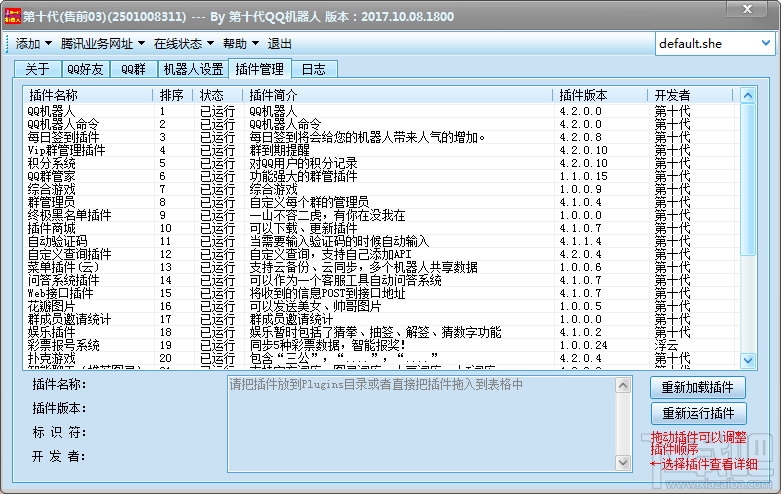Select the 终极黑名单插件 row

(381, 215)
